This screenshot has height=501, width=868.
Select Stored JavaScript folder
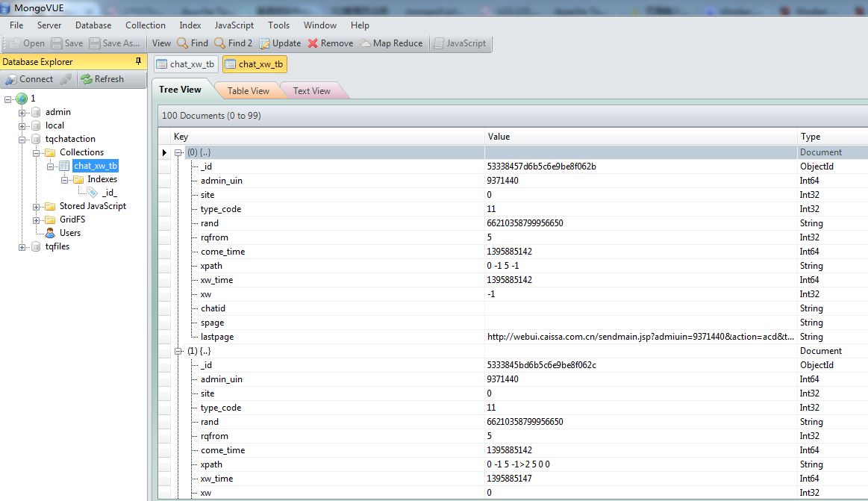point(93,206)
